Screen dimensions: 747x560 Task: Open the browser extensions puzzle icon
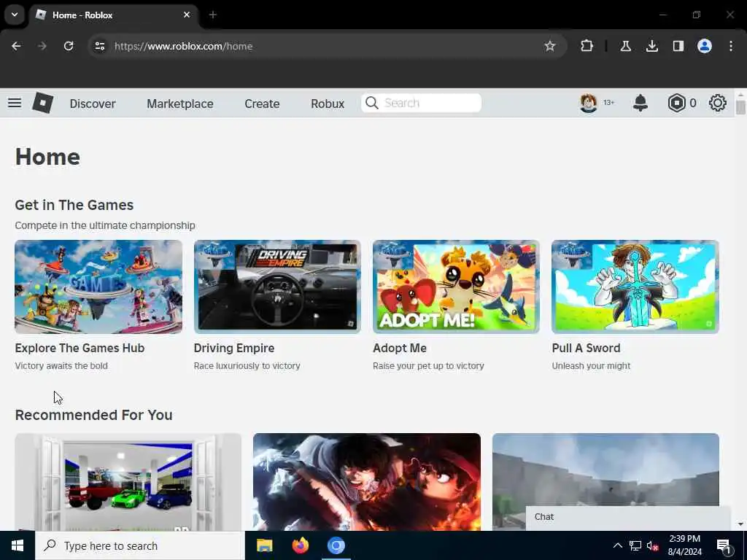(x=587, y=46)
